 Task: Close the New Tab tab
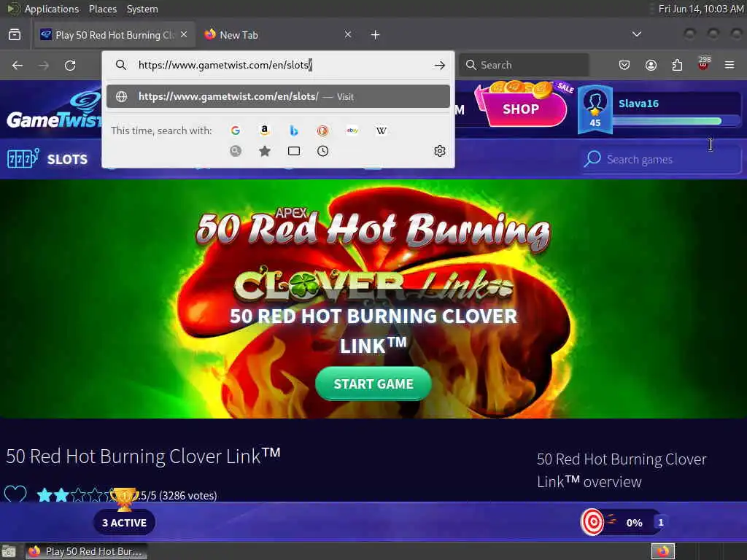348,35
